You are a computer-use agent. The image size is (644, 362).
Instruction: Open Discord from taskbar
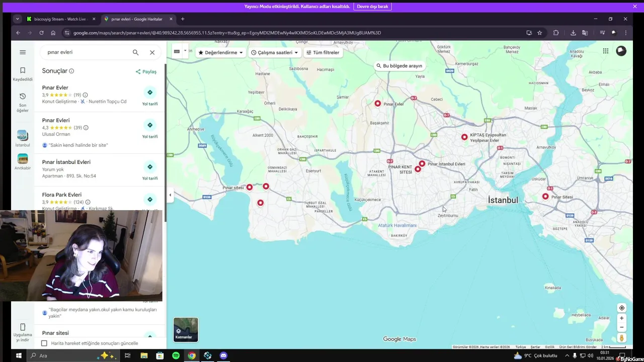223,355
